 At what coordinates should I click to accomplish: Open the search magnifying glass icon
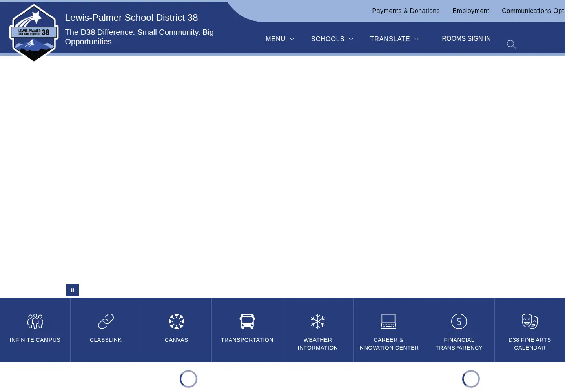point(511,44)
